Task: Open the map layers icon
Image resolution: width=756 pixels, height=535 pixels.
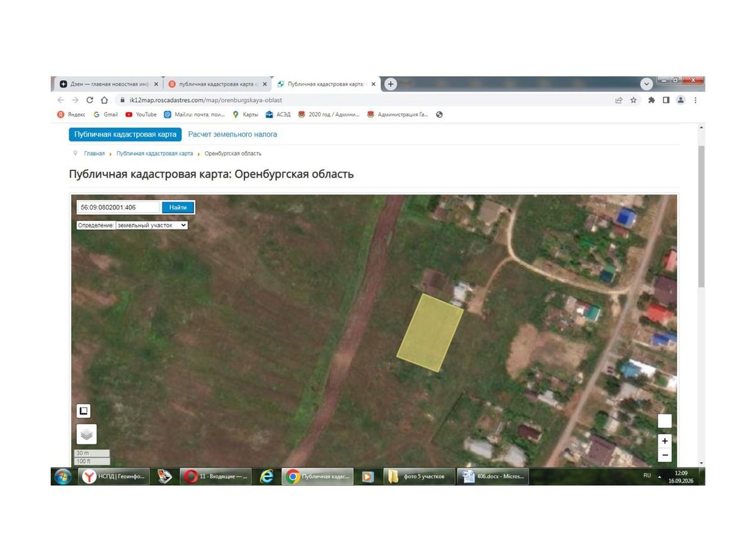Action: [x=87, y=434]
